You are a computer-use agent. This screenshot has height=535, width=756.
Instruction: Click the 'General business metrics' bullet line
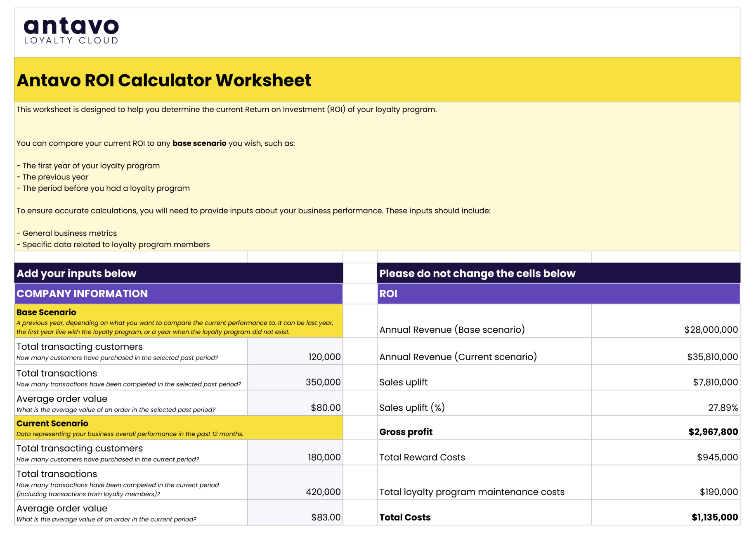[x=67, y=233]
